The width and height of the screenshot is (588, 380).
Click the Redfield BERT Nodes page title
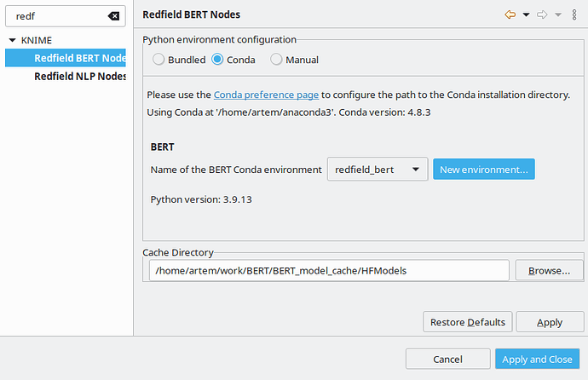click(x=191, y=14)
